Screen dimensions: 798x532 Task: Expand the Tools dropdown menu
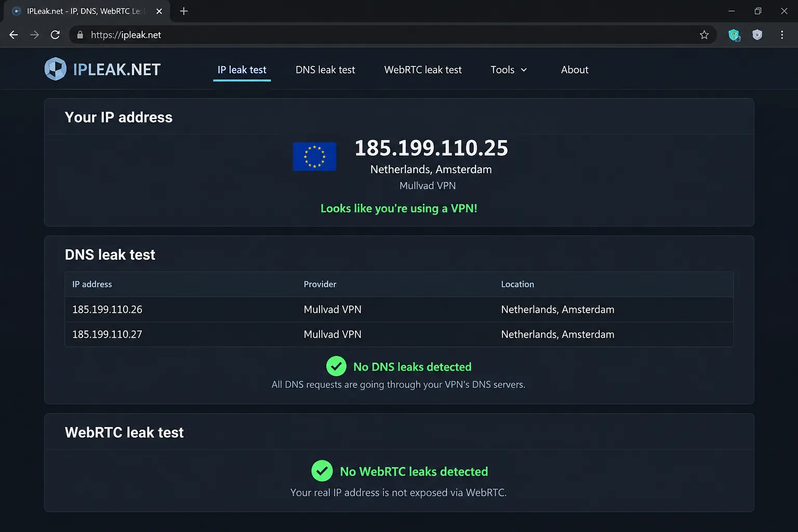coord(509,70)
